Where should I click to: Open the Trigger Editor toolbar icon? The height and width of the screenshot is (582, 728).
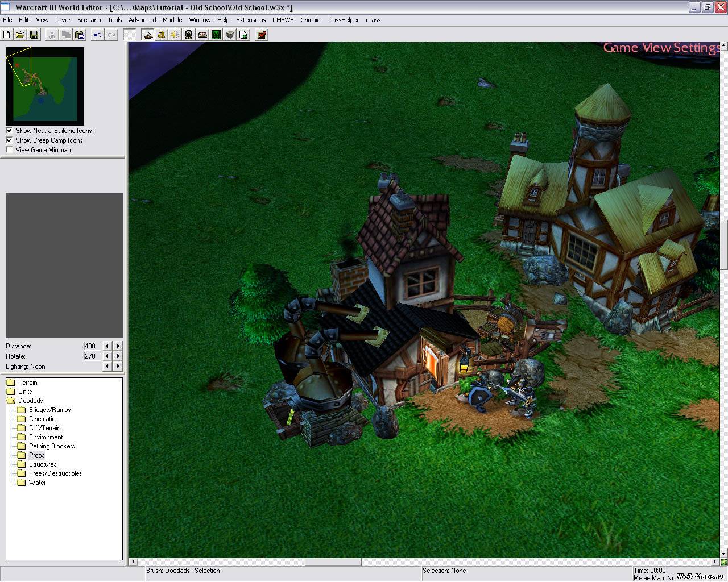tap(162, 35)
